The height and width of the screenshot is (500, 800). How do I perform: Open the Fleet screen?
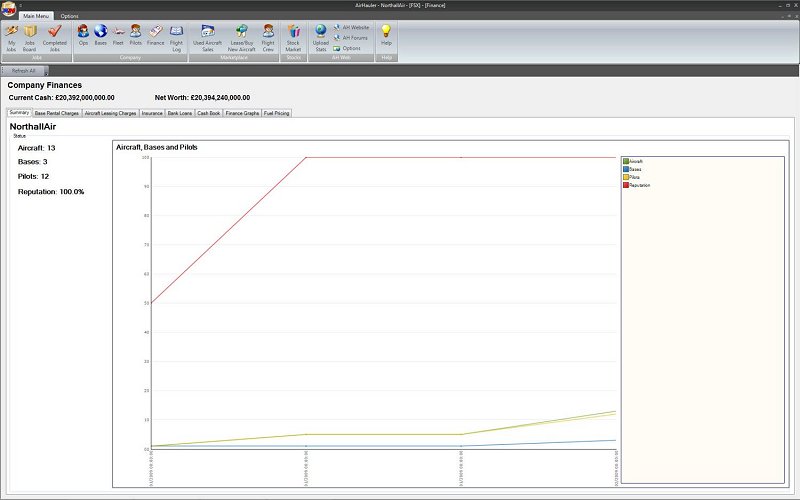pos(118,35)
